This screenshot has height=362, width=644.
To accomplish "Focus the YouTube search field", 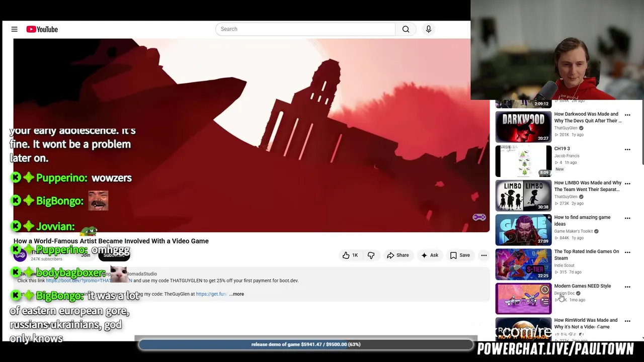I will [x=306, y=29].
